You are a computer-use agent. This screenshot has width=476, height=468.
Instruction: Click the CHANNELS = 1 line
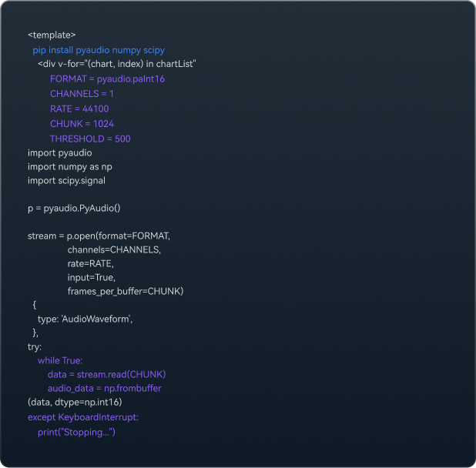click(82, 94)
